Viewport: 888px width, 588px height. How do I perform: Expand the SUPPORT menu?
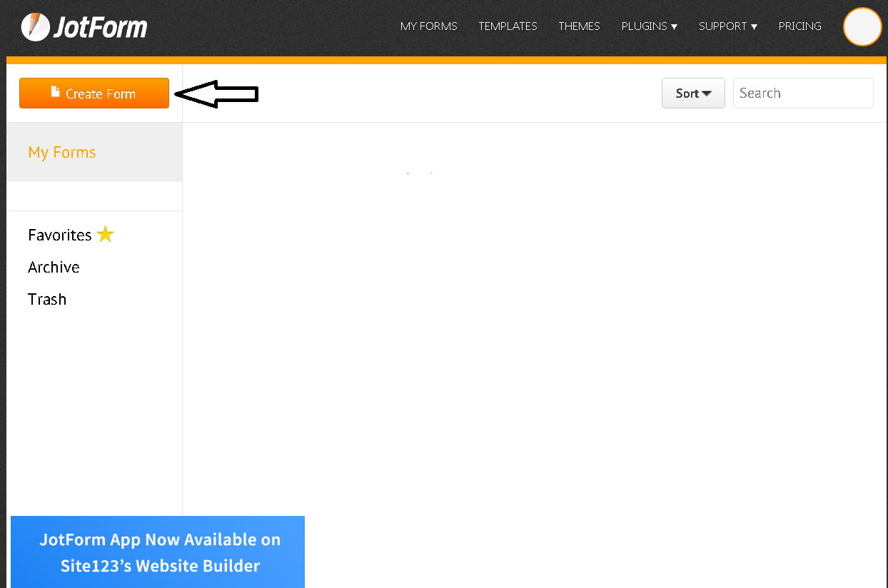tap(727, 26)
